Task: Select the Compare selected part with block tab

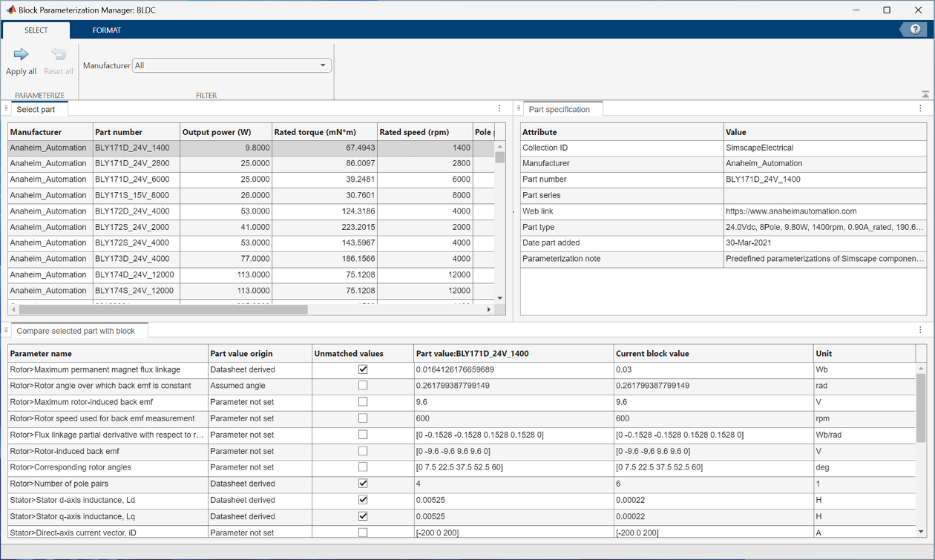Action: [76, 331]
